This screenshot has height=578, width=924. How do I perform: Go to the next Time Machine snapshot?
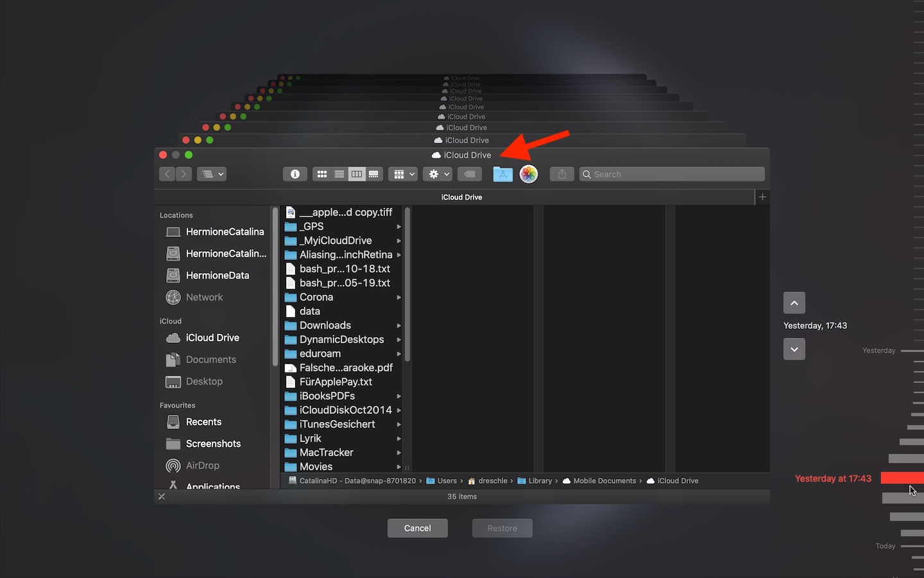[x=794, y=349]
